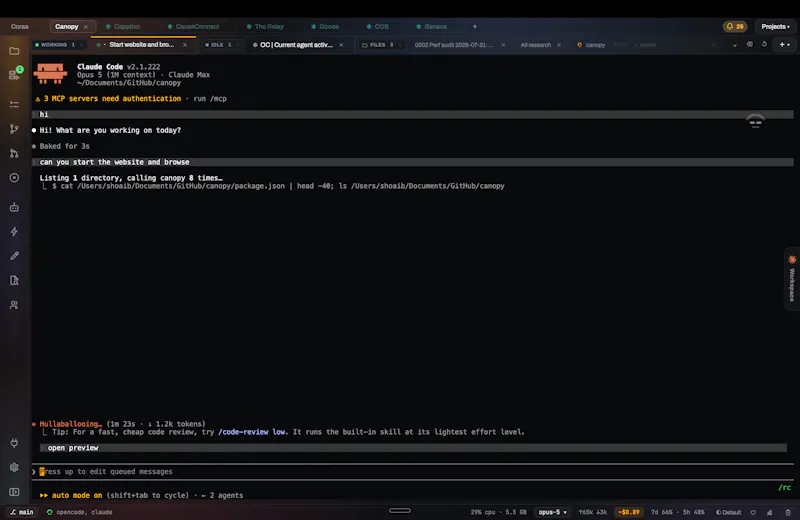800x520 pixels.
Task: Open the Workspace side panel handle
Action: (x=792, y=279)
